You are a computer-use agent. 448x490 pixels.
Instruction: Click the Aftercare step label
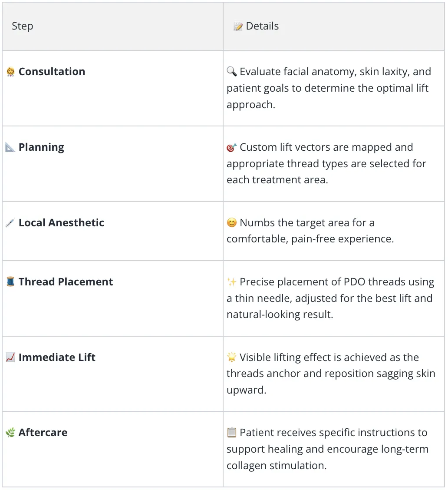[43, 433]
